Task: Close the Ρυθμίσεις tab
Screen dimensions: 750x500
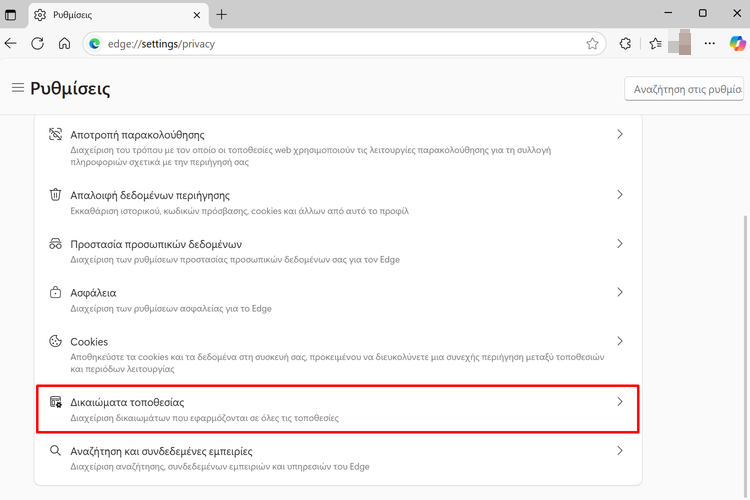Action: (x=197, y=15)
